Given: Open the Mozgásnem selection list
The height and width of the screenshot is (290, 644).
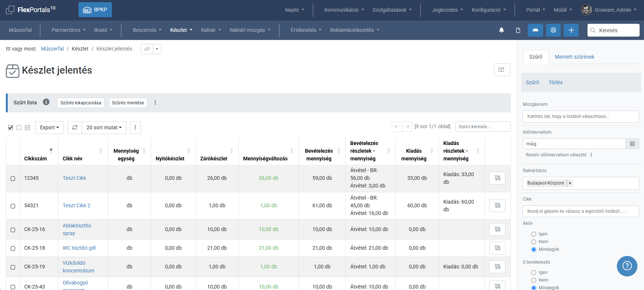Looking at the screenshot, I should click(x=581, y=116).
